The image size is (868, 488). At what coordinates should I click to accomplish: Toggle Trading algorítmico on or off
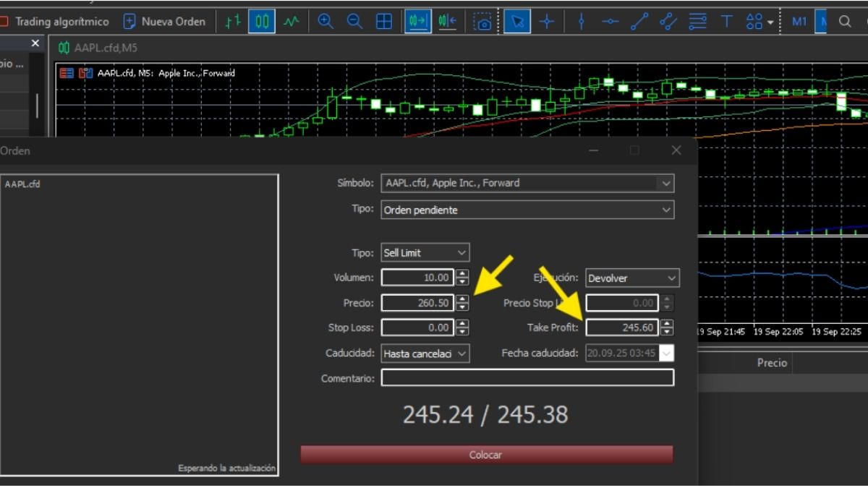(x=54, y=22)
